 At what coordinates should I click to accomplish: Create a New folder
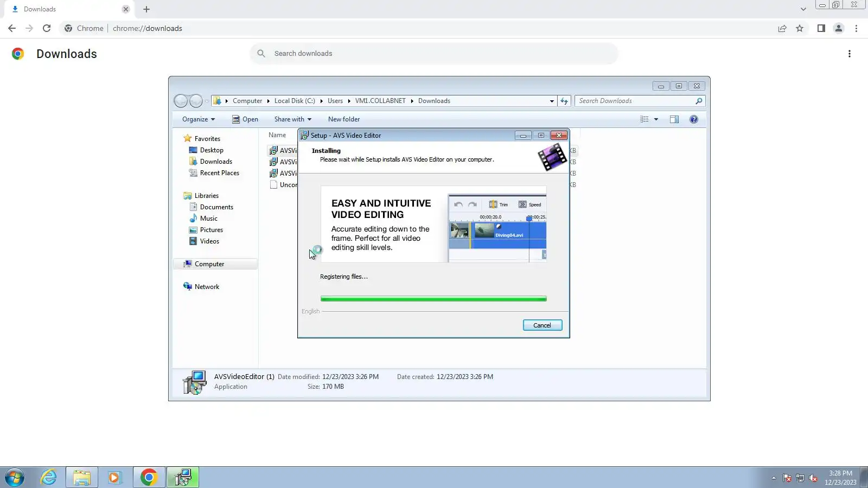[x=344, y=119]
